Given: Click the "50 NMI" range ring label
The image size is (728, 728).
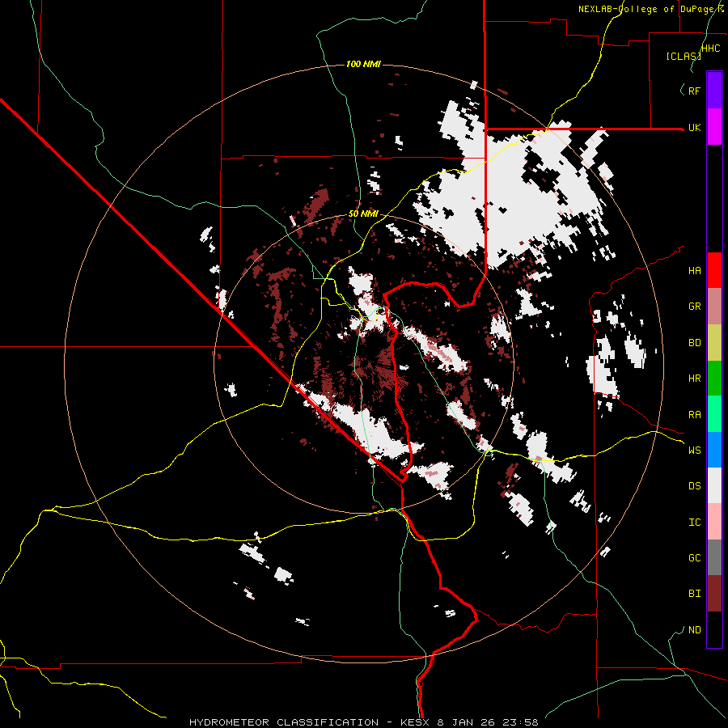Looking at the screenshot, I should pyautogui.click(x=363, y=214).
